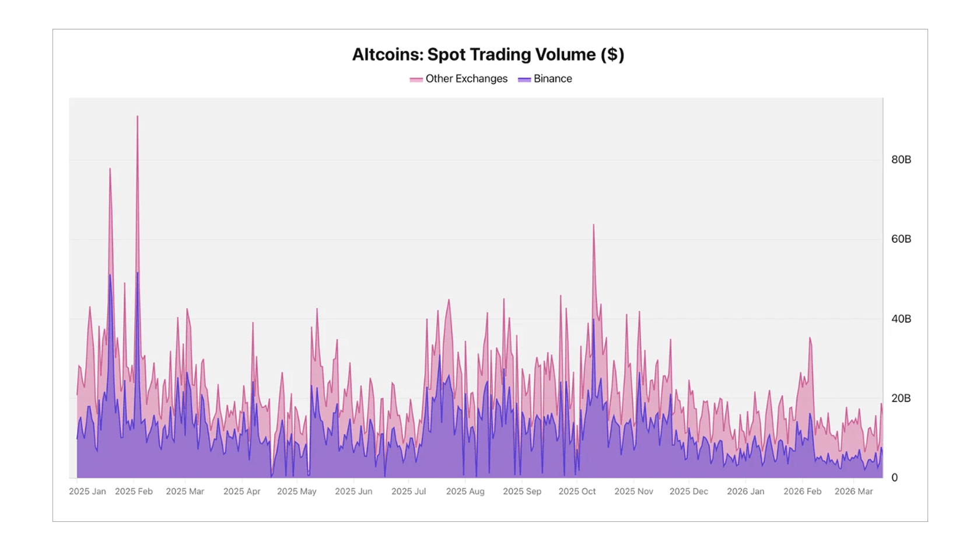Click the 0 y-axis label
Viewport: 980px width, 551px height.
click(x=894, y=477)
